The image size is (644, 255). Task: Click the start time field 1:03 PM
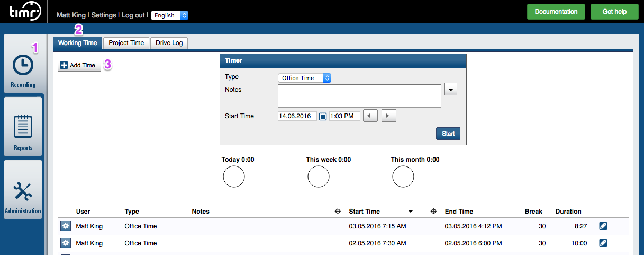[344, 116]
